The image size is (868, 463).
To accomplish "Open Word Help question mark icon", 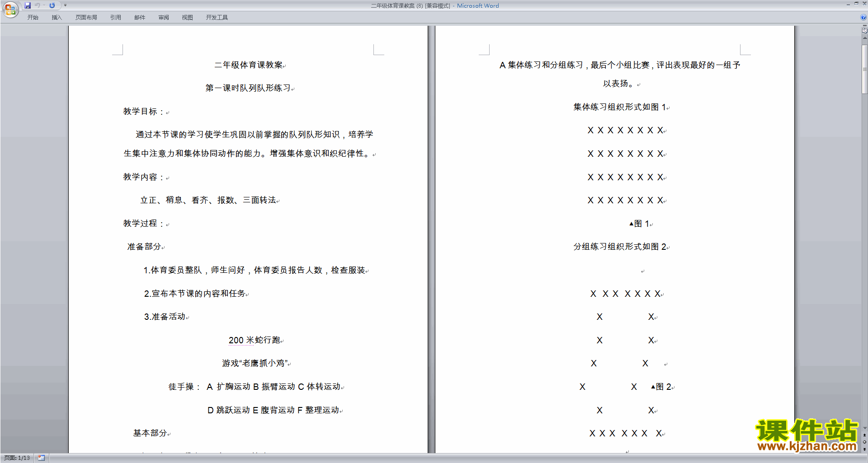I will coord(863,17).
